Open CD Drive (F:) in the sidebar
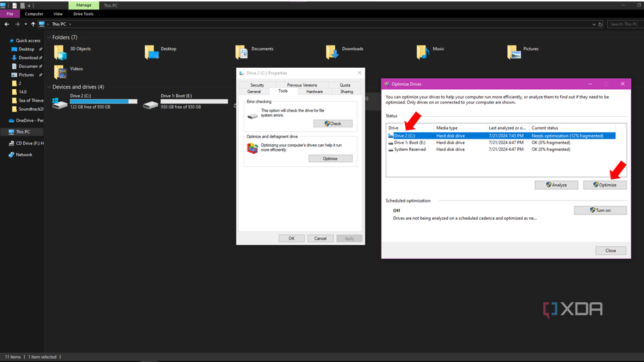The width and height of the screenshot is (644, 362). tap(26, 143)
